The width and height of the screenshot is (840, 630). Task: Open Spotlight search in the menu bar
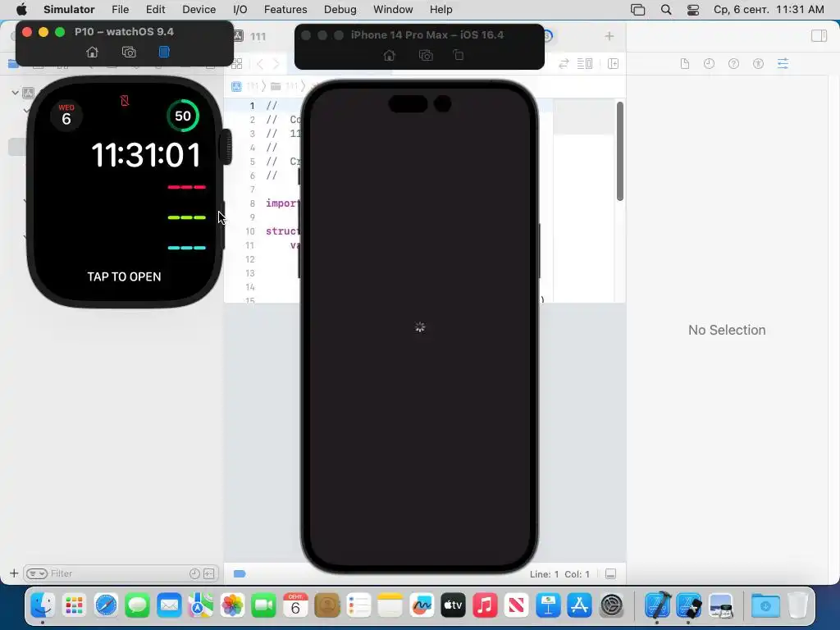(x=666, y=10)
